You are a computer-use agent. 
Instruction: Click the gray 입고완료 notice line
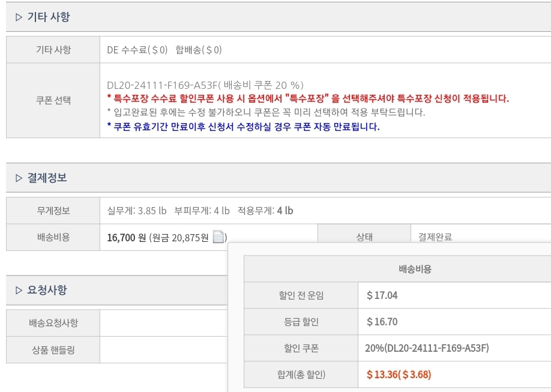(265, 112)
